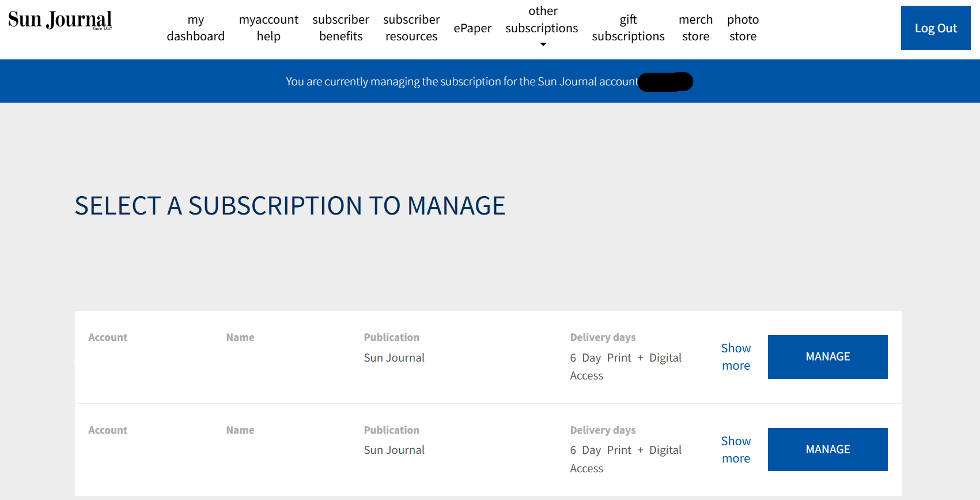Open gift subscriptions page

628,28
